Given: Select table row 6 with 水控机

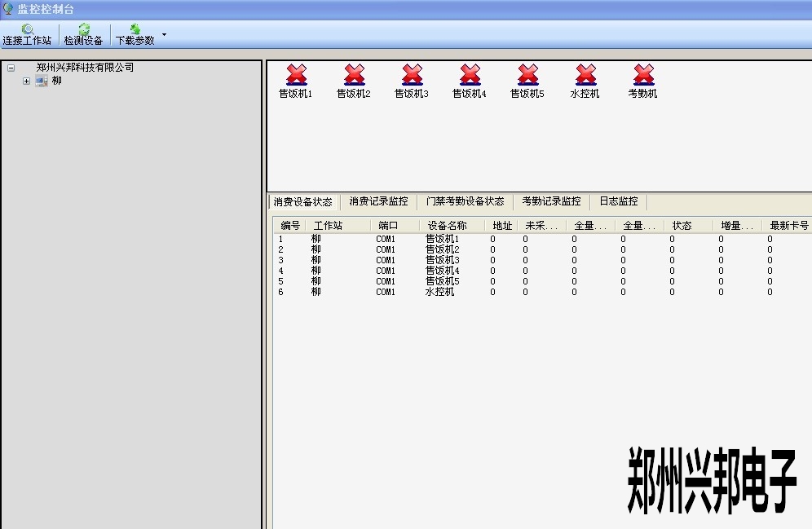Looking at the screenshot, I should coord(542,292).
